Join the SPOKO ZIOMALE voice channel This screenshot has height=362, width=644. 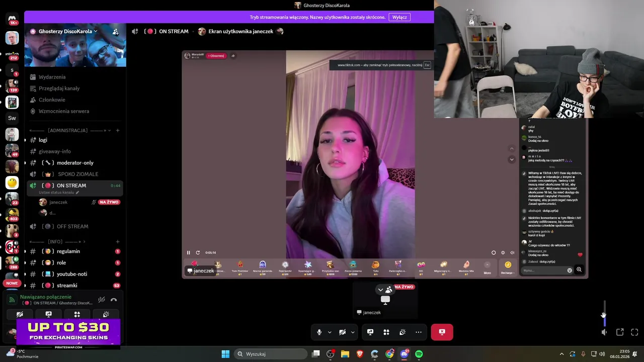tap(75, 174)
